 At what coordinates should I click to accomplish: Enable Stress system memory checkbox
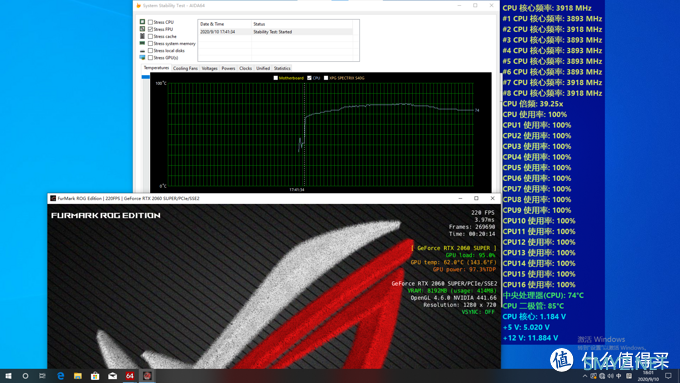[150, 43]
